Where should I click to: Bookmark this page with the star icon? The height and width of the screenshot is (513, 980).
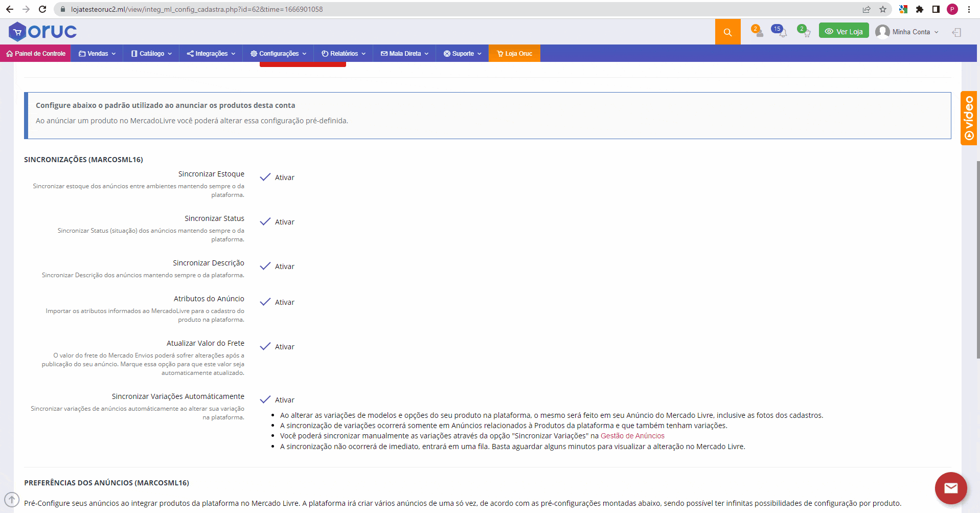(883, 9)
